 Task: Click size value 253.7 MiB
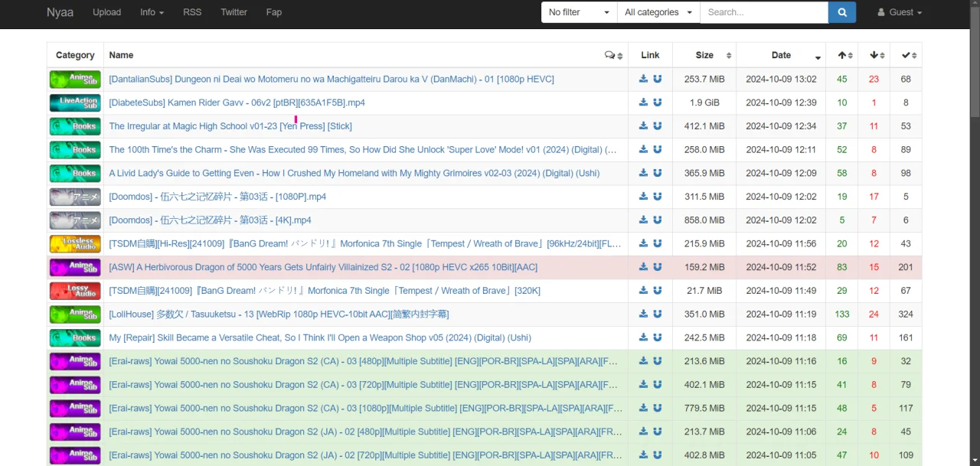click(704, 79)
